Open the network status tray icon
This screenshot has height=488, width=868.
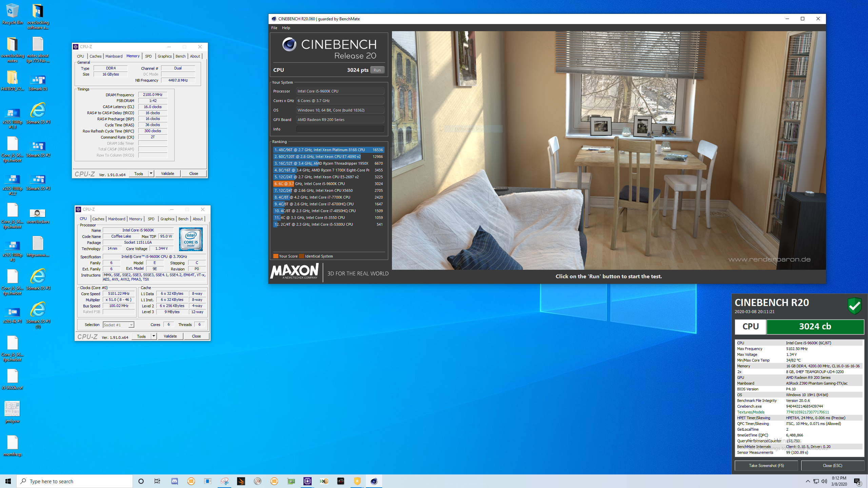click(816, 481)
